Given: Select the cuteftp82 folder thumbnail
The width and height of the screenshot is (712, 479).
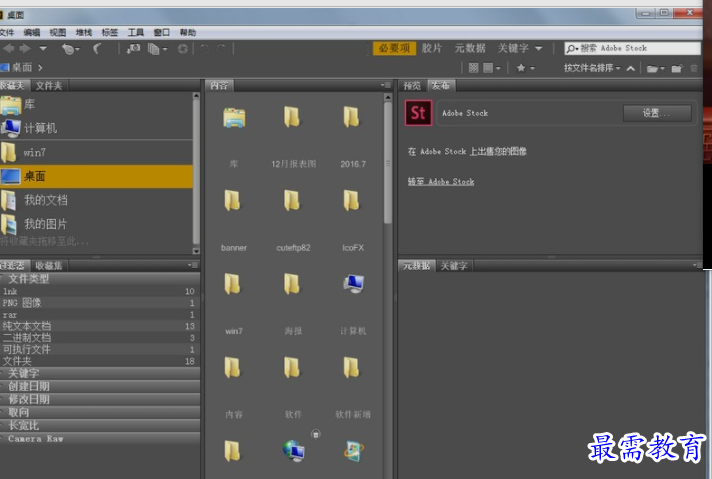Looking at the screenshot, I should 293,221.
